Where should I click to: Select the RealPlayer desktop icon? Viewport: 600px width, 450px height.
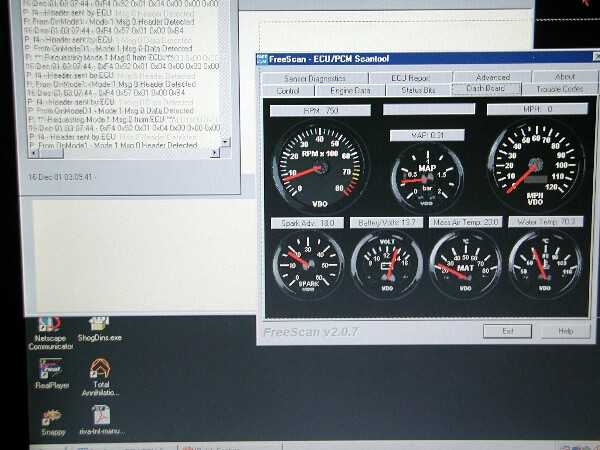52,373
